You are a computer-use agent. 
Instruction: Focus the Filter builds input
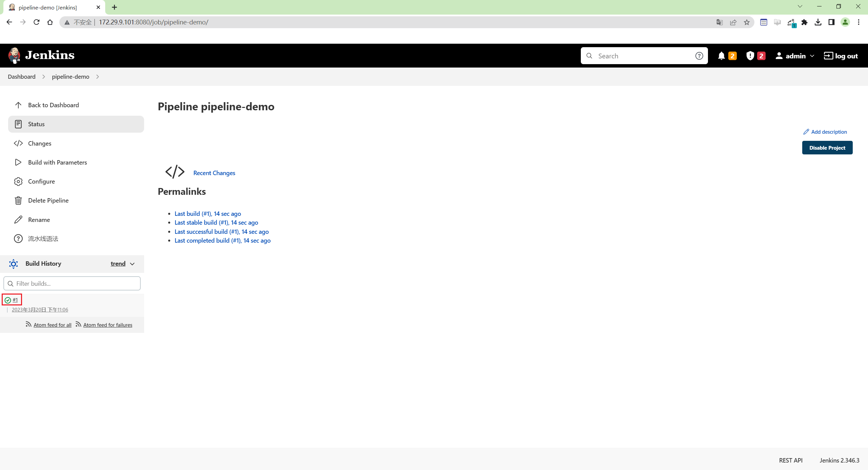pos(72,283)
